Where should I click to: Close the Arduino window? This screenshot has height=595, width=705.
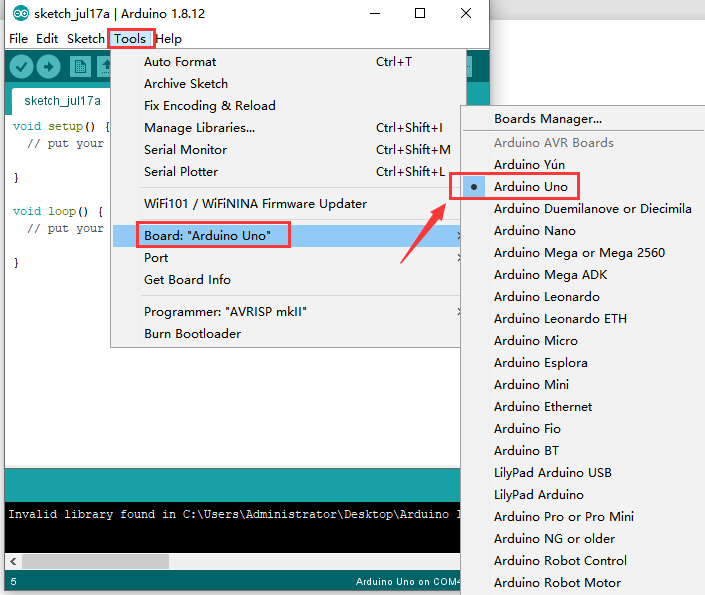coord(466,13)
